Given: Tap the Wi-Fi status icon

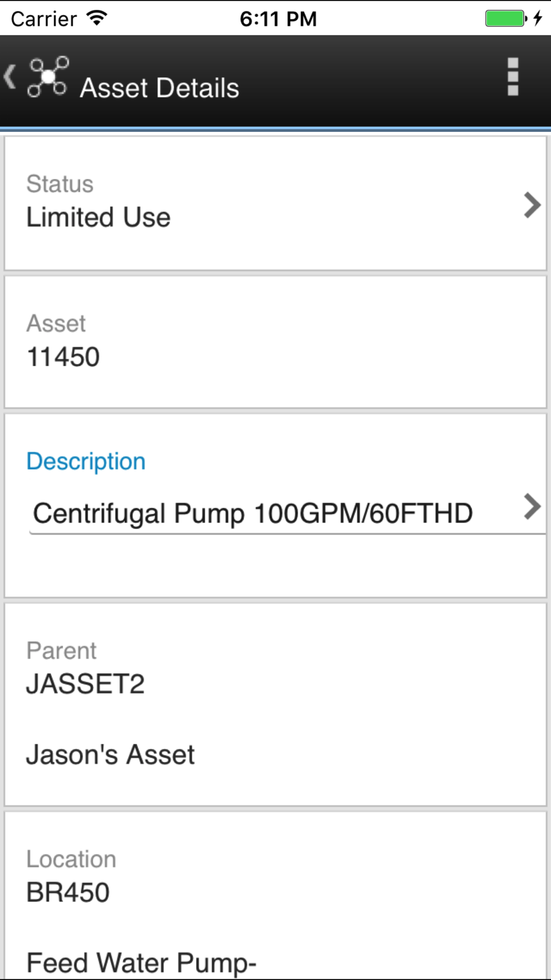Looking at the screenshot, I should (x=97, y=18).
